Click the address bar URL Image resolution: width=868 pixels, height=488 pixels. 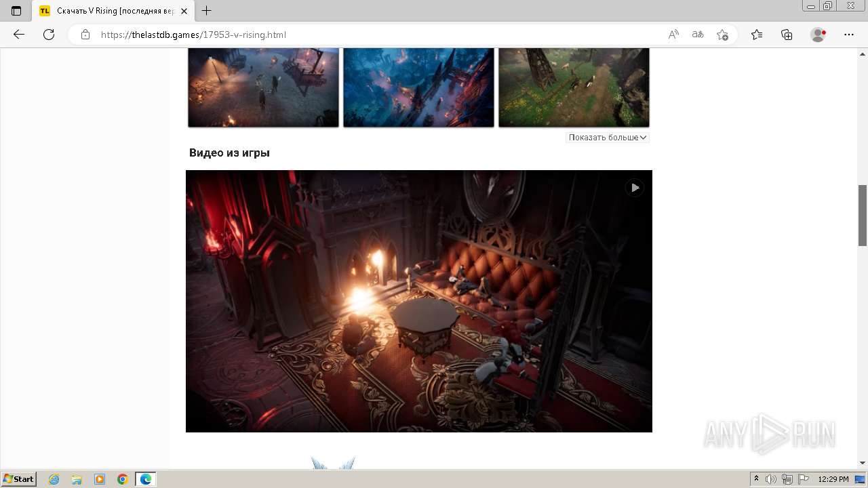[x=193, y=35]
